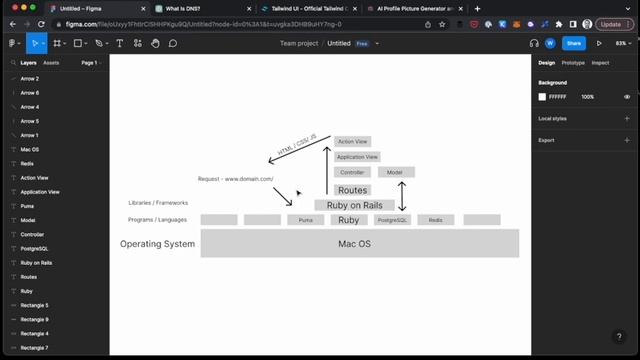
Task: Select the Puma box on canvas
Action: coord(305,220)
